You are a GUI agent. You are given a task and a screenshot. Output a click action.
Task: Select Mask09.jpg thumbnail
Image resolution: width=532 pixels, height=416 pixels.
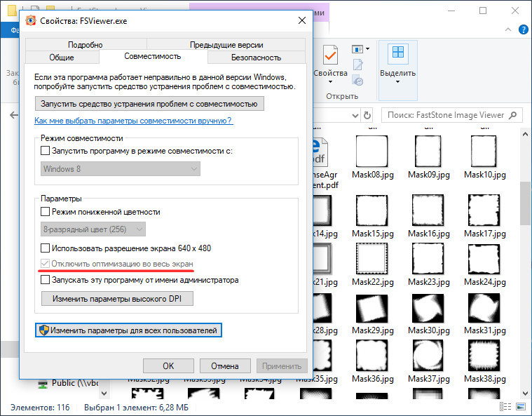point(428,151)
